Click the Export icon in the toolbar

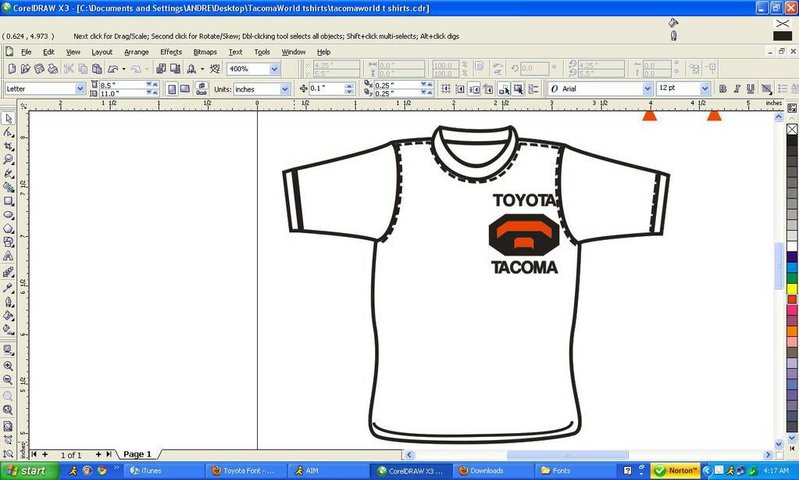tap(175, 68)
